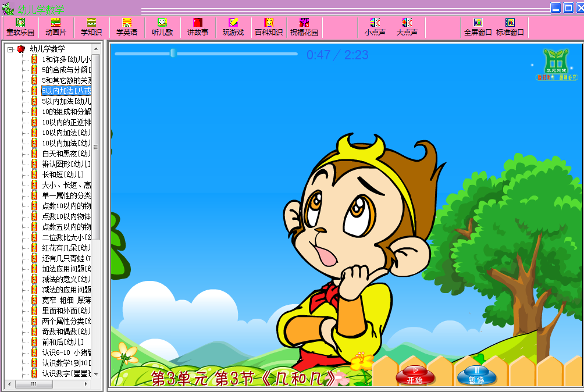The image size is (584, 392).
Task: Open lesson 点数五以内的物
Action: (x=66, y=227)
